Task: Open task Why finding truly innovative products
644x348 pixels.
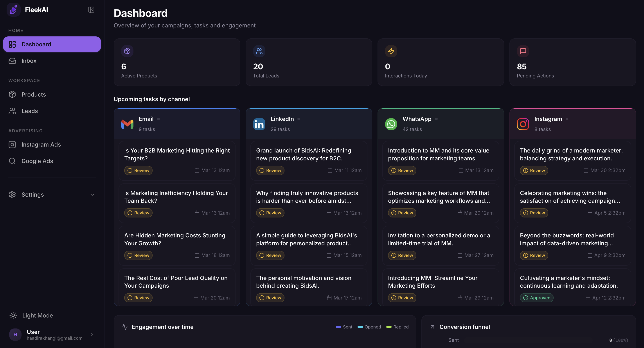Action: (x=309, y=203)
